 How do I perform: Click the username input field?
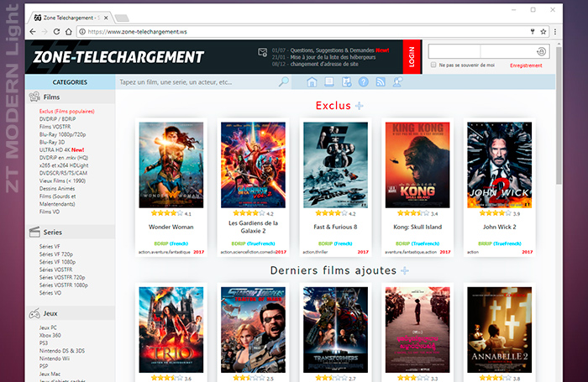(x=454, y=51)
